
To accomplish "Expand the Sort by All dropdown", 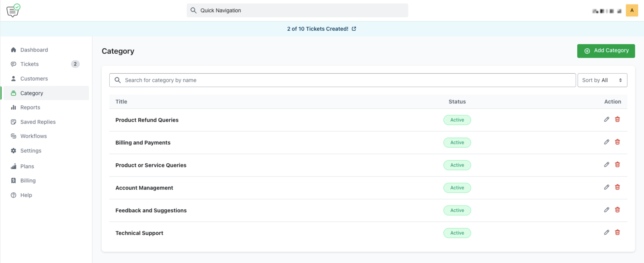I will (602, 80).
